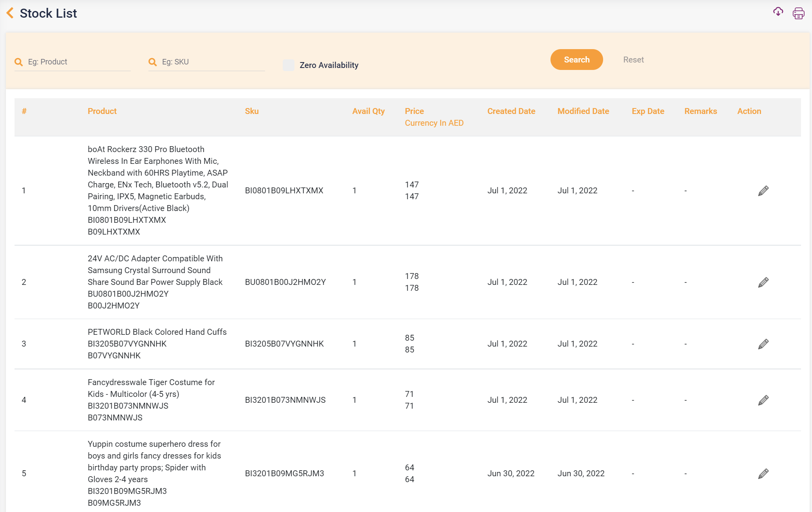Click the Search button
812x512 pixels.
click(x=576, y=60)
